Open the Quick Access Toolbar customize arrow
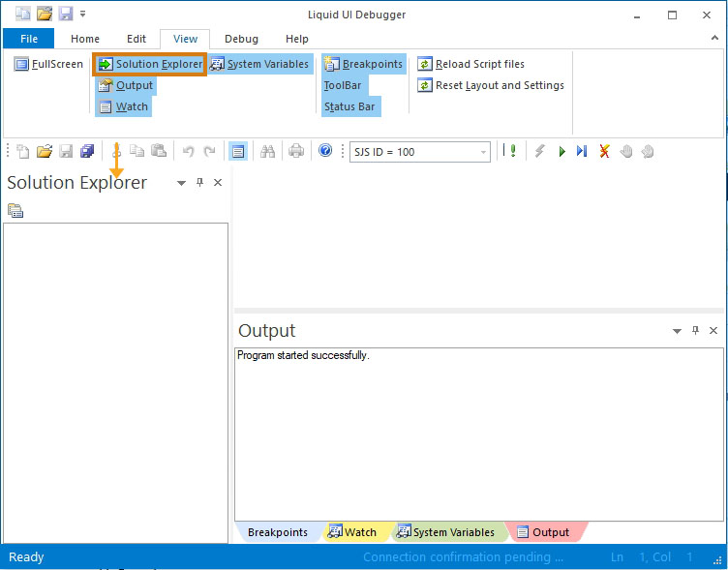Viewport: 728px width, 570px height. pos(82,14)
